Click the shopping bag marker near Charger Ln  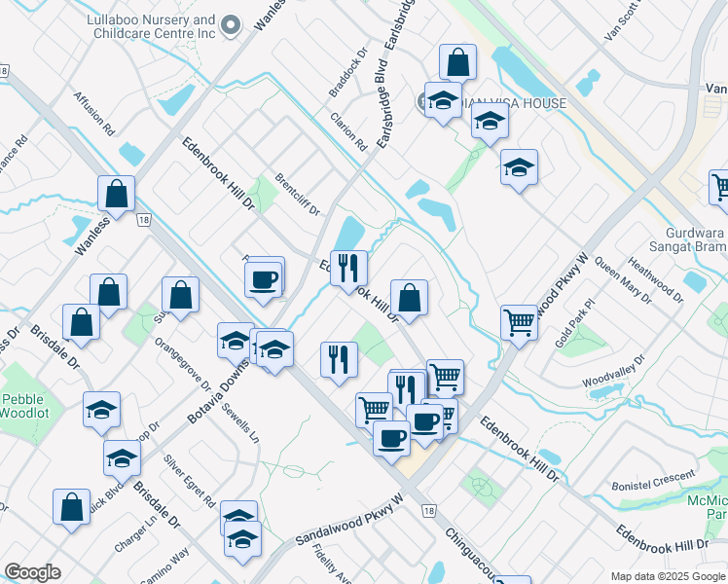pyautogui.click(x=72, y=507)
